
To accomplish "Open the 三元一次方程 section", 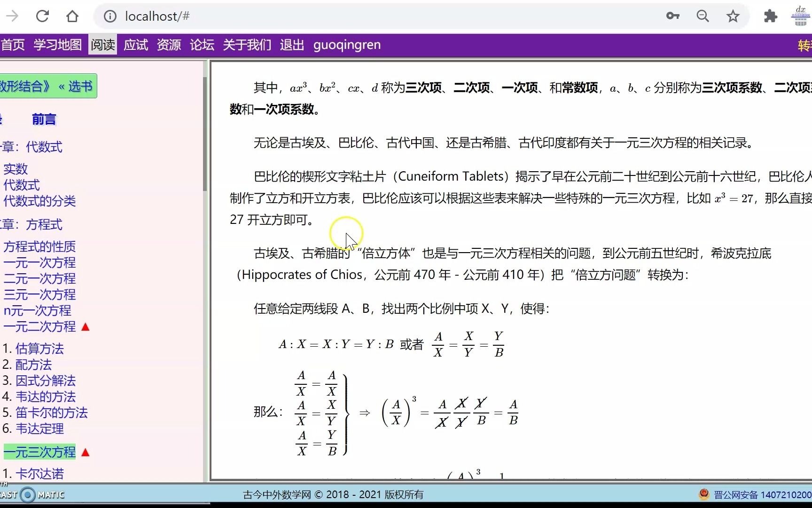I will tap(40, 294).
